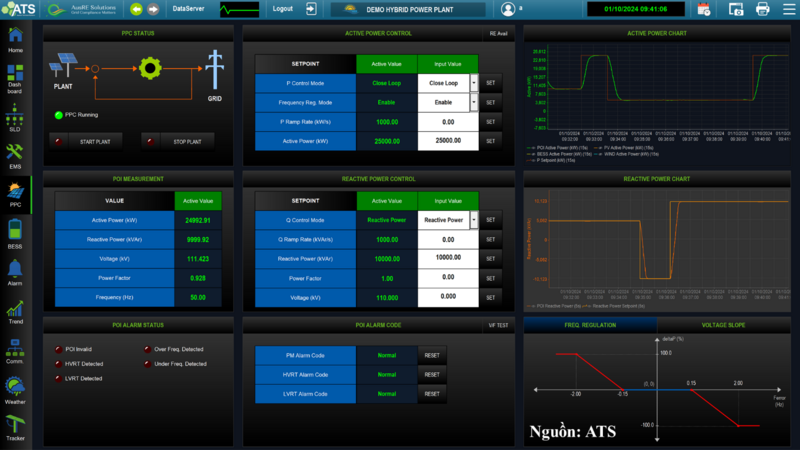Select the PPC sidebar icon
This screenshot has height=450, width=800.
tap(15, 191)
